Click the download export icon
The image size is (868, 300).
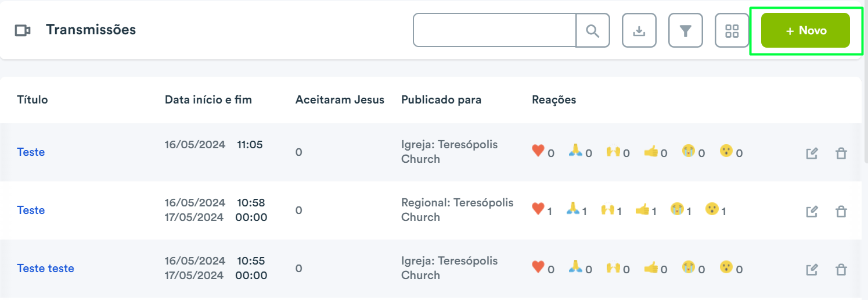click(639, 30)
